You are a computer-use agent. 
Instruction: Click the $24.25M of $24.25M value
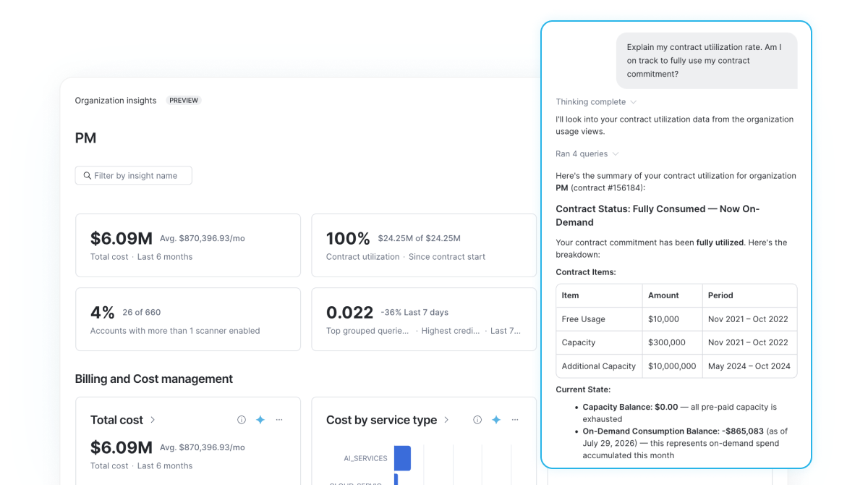point(419,238)
